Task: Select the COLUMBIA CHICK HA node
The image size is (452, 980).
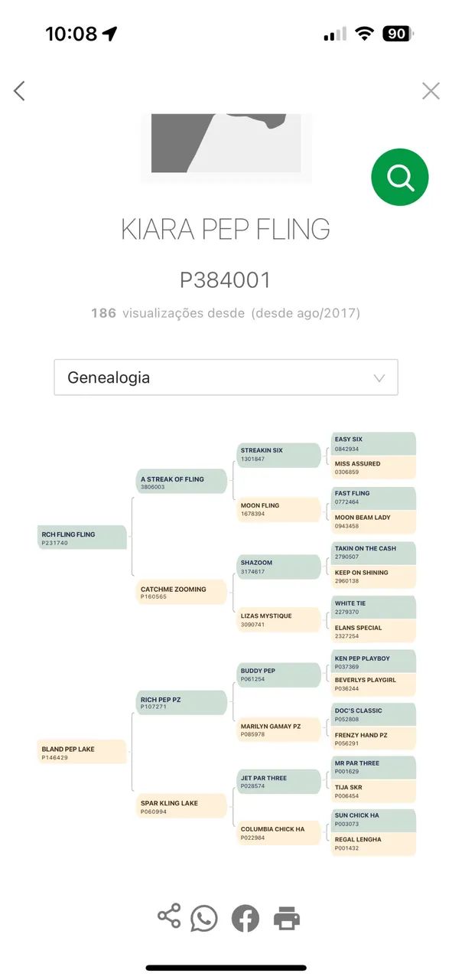Action: pos(278,833)
